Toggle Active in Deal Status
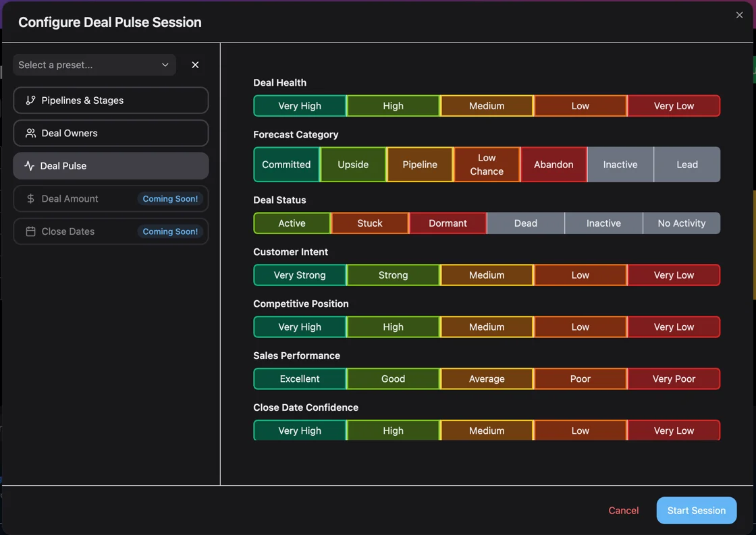This screenshot has width=756, height=535. coord(292,223)
